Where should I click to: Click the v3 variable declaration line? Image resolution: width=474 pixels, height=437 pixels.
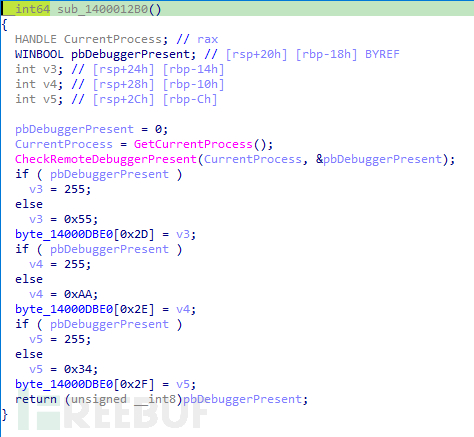coord(120,69)
